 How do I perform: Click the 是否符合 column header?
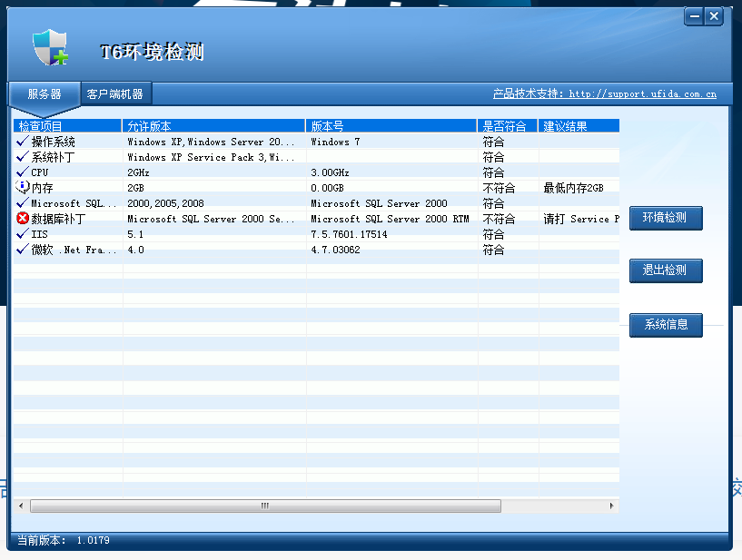[508, 126]
